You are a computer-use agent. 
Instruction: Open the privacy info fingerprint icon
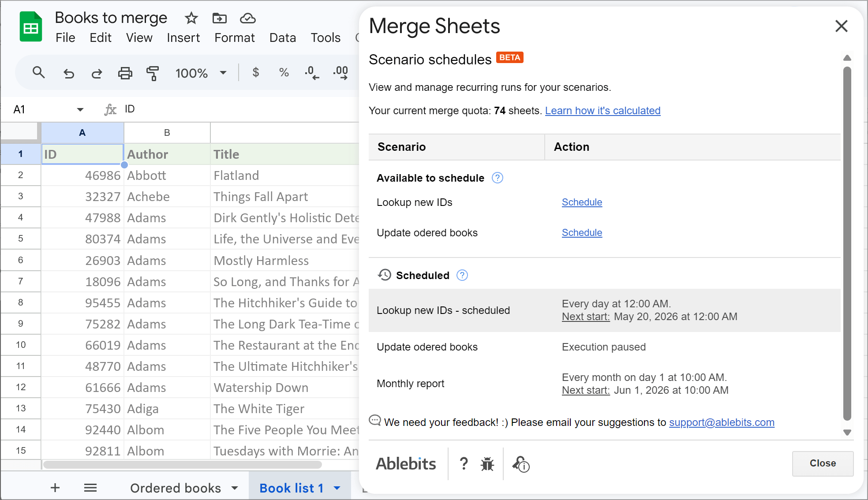(521, 464)
